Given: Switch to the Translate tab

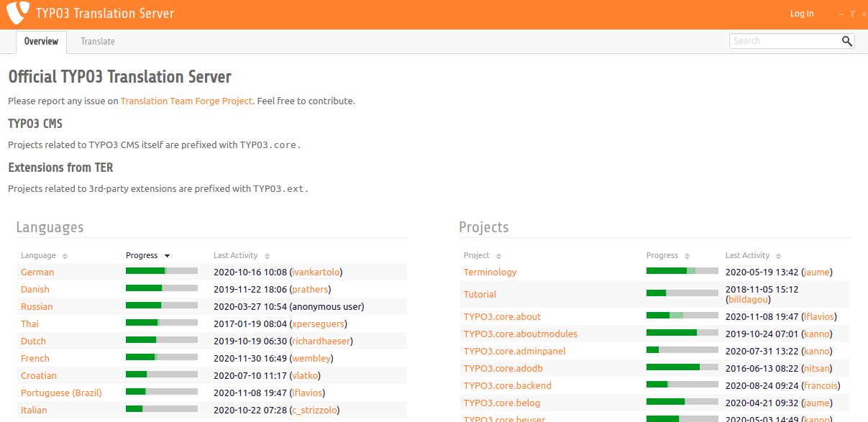Looking at the screenshot, I should [97, 41].
